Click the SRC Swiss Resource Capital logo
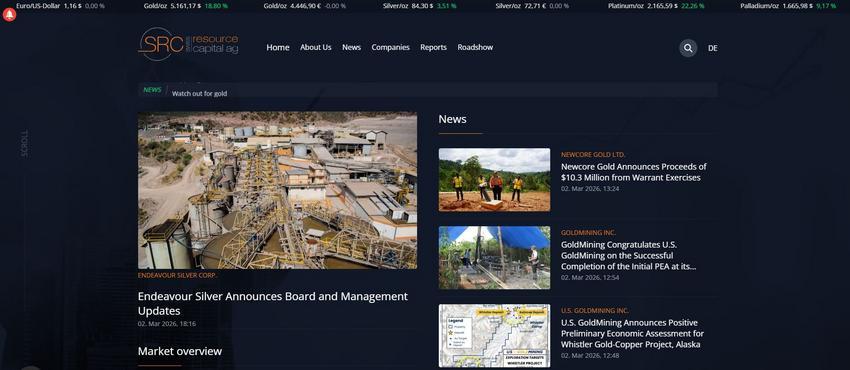 coord(188,44)
